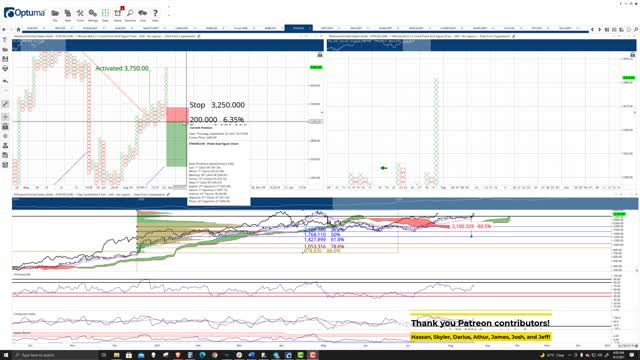Click the back arrow beside Home icon
The width and height of the screenshot is (640, 360).
coord(4,29)
